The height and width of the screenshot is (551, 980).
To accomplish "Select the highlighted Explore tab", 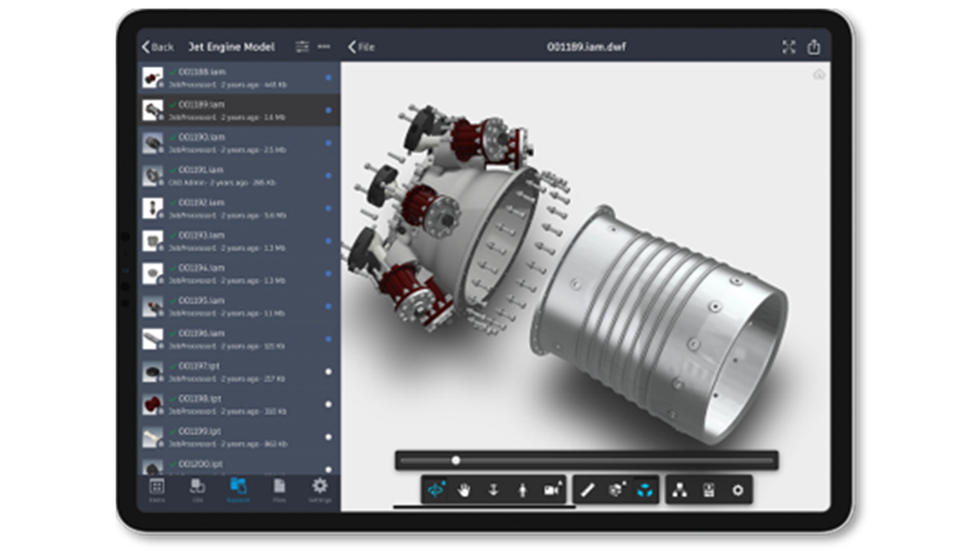I will point(238,490).
